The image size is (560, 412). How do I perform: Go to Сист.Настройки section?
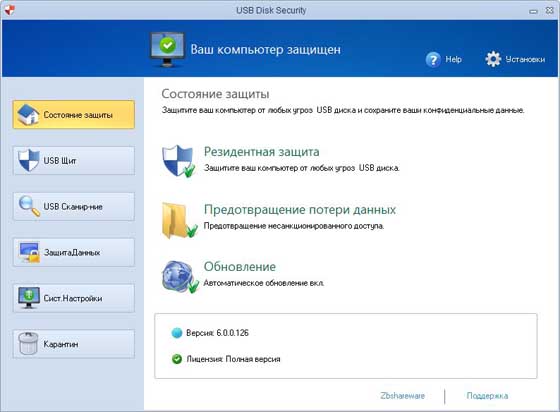tap(74, 298)
